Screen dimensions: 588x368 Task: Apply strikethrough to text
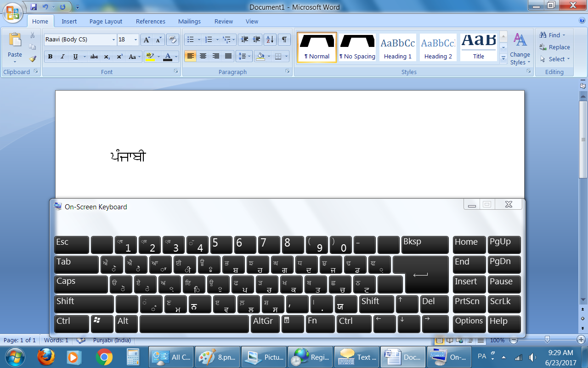(x=94, y=57)
